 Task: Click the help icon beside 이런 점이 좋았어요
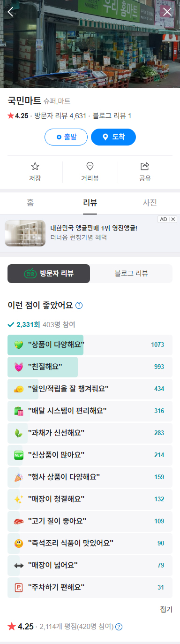79,305
